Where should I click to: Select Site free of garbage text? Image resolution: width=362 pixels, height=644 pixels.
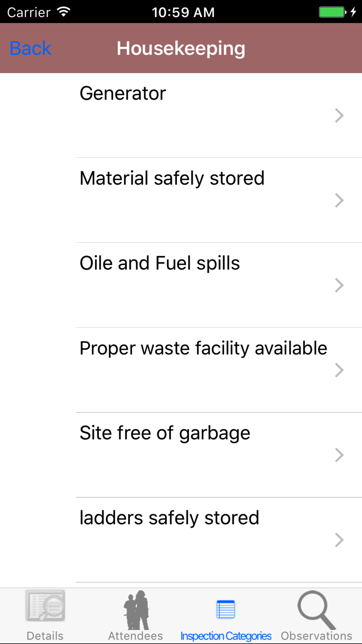click(x=165, y=433)
